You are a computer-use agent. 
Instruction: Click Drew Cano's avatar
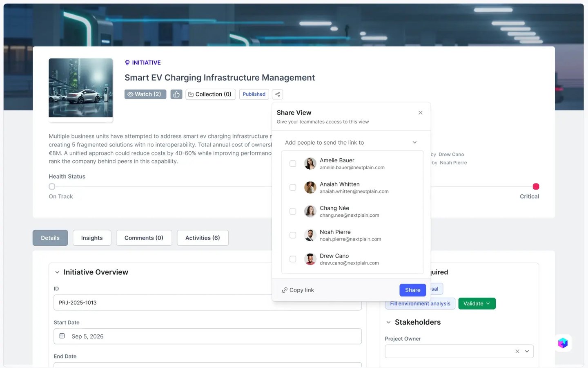click(x=310, y=259)
